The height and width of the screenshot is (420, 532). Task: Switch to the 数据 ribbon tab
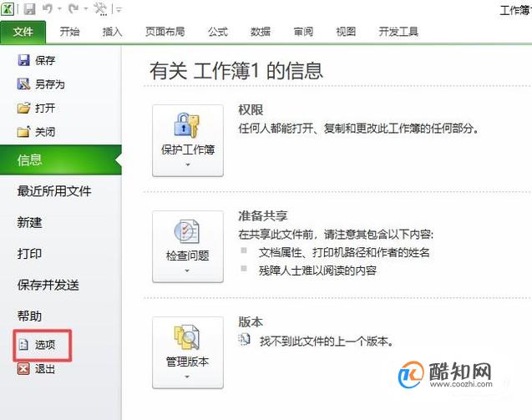point(261,32)
